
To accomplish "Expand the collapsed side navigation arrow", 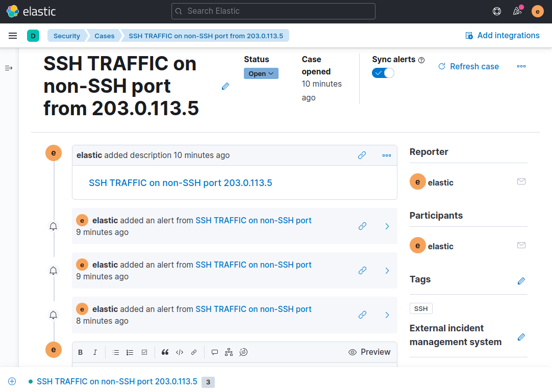I will click(x=9, y=68).
